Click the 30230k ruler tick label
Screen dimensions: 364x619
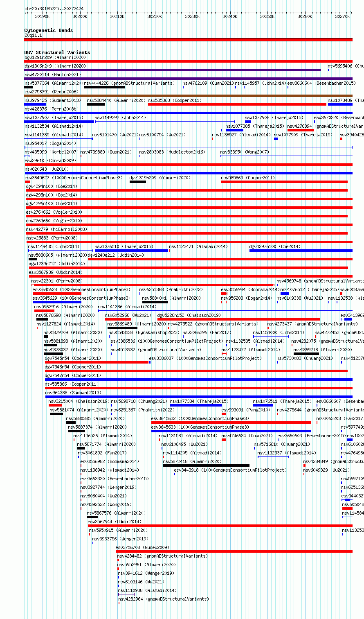[192, 16]
